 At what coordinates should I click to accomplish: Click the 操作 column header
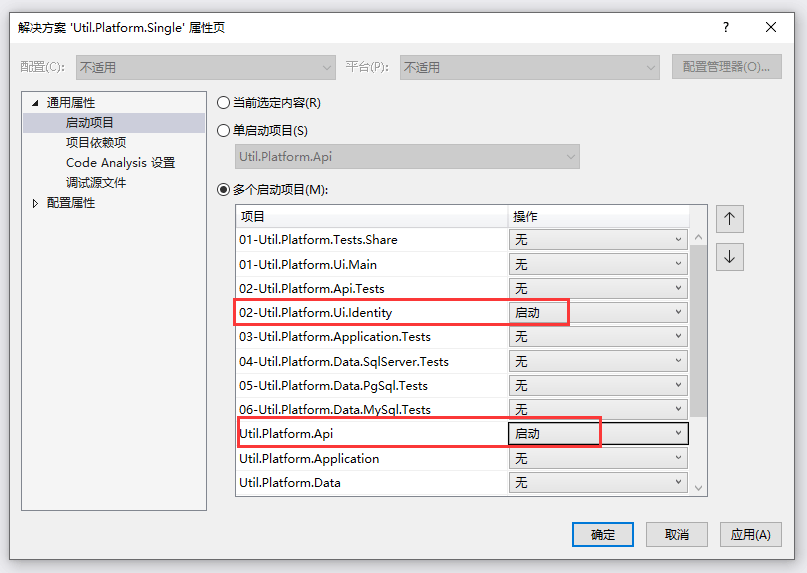click(x=599, y=217)
